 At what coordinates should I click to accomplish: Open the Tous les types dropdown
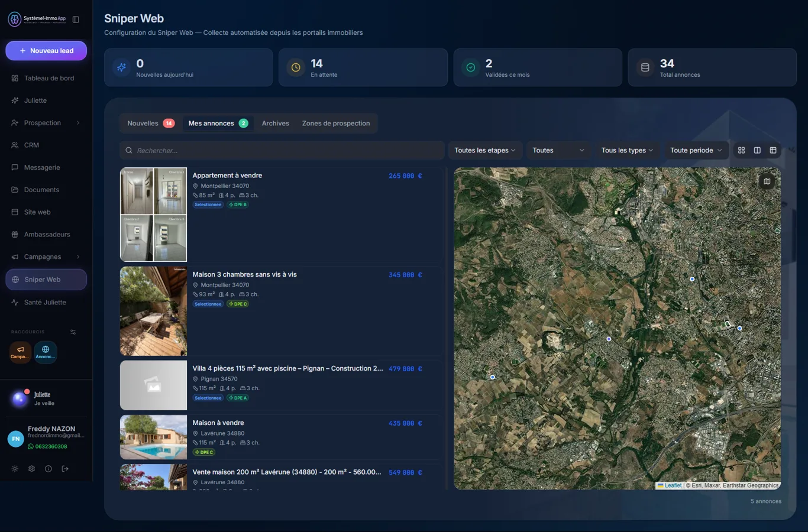pyautogui.click(x=627, y=150)
